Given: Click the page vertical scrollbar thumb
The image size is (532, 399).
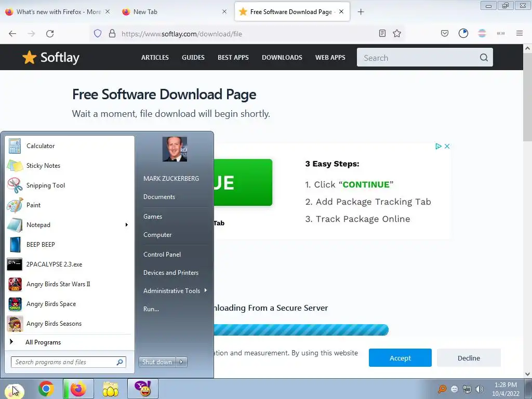Looking at the screenshot, I should tap(527, 98).
